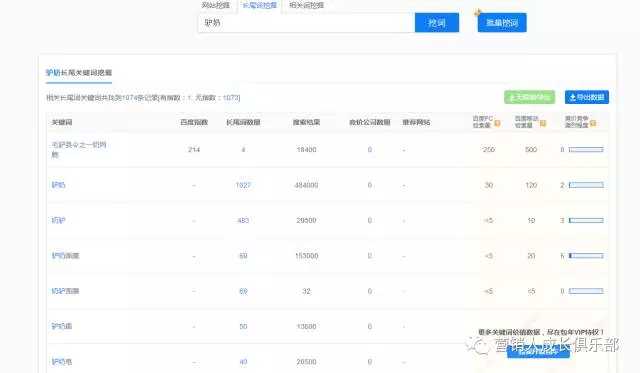Image resolution: width=640 pixels, height=373 pixels.
Task: Open the 483 long-tail count link
Action: (243, 220)
